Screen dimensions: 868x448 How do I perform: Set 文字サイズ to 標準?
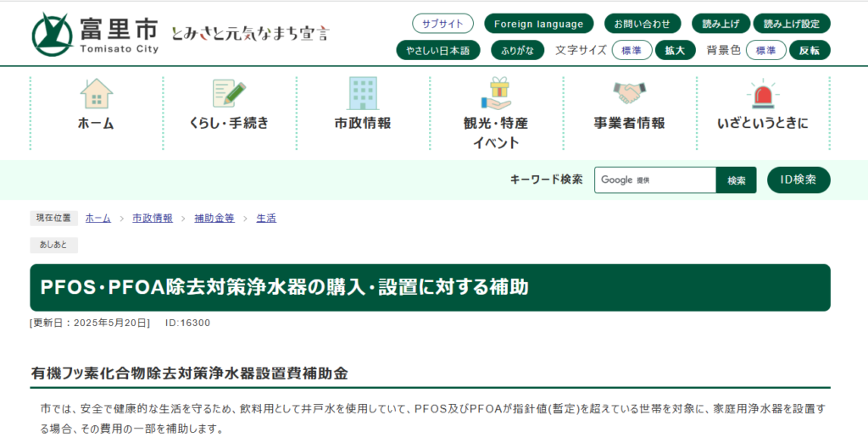(632, 50)
